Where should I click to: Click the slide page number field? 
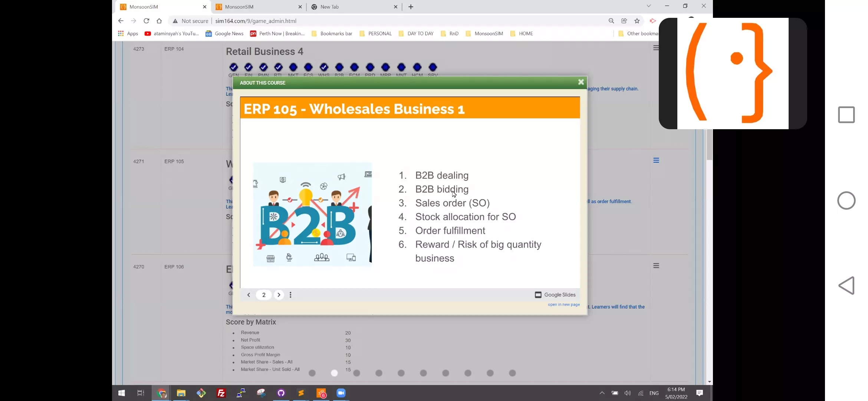click(x=264, y=295)
